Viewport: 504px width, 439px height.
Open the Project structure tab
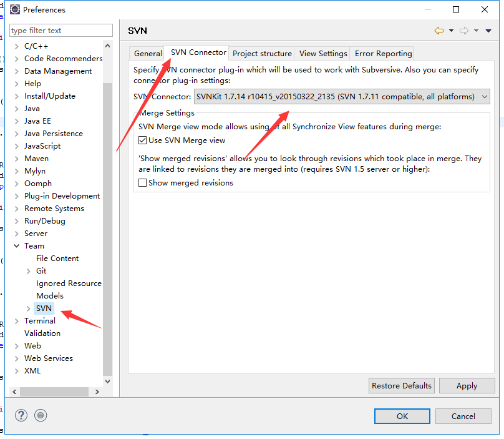click(x=262, y=54)
